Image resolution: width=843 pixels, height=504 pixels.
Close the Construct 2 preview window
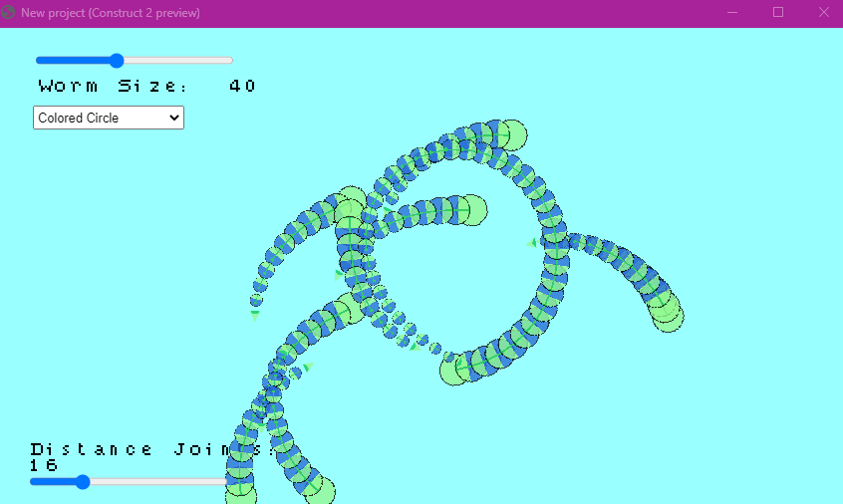coord(824,12)
